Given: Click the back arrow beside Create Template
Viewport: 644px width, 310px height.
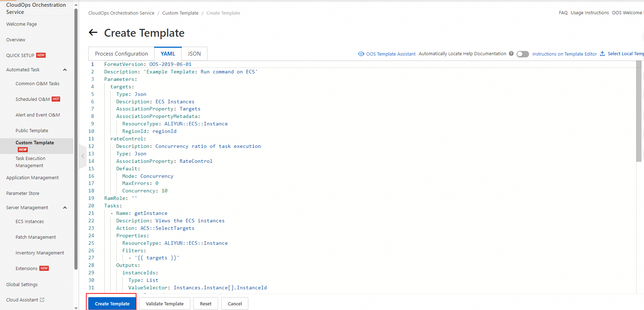Looking at the screenshot, I should click(93, 33).
